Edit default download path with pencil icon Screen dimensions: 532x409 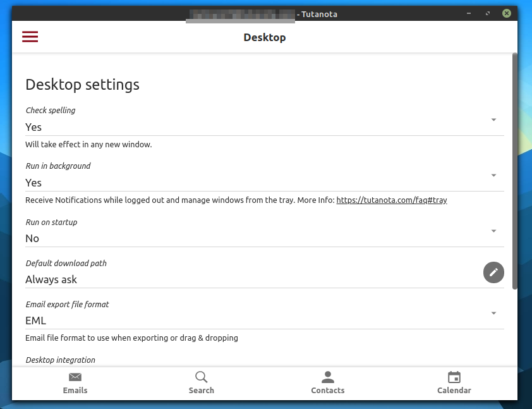493,272
